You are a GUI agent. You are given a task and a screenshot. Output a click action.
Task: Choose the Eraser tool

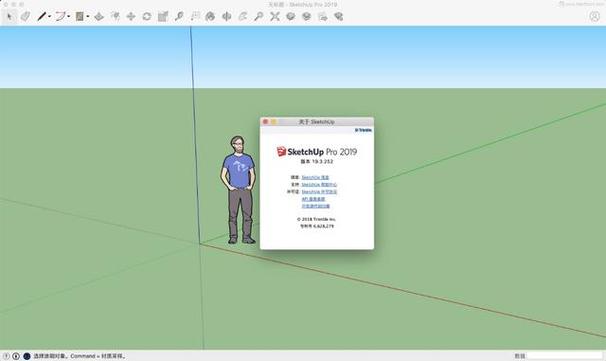(26, 17)
